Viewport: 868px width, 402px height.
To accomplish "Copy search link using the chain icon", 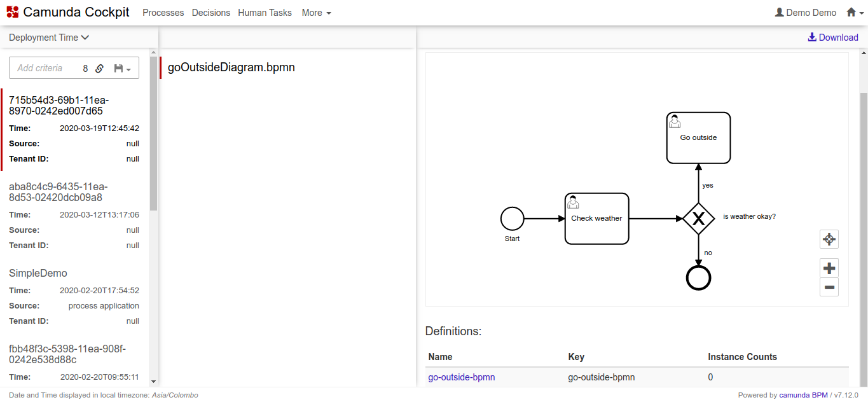I will click(100, 67).
